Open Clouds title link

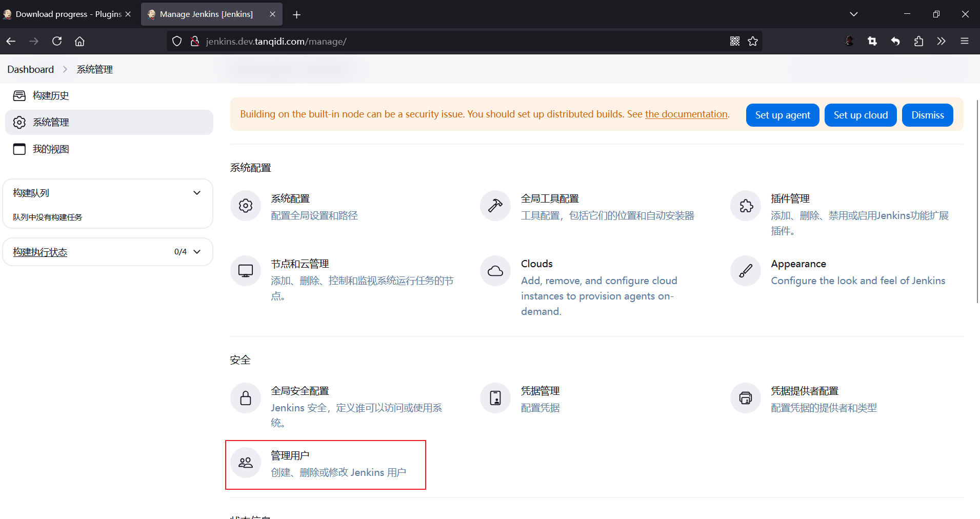coord(536,264)
